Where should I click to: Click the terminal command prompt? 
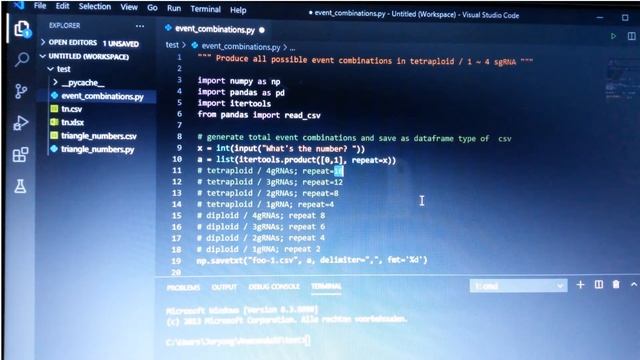(x=238, y=340)
